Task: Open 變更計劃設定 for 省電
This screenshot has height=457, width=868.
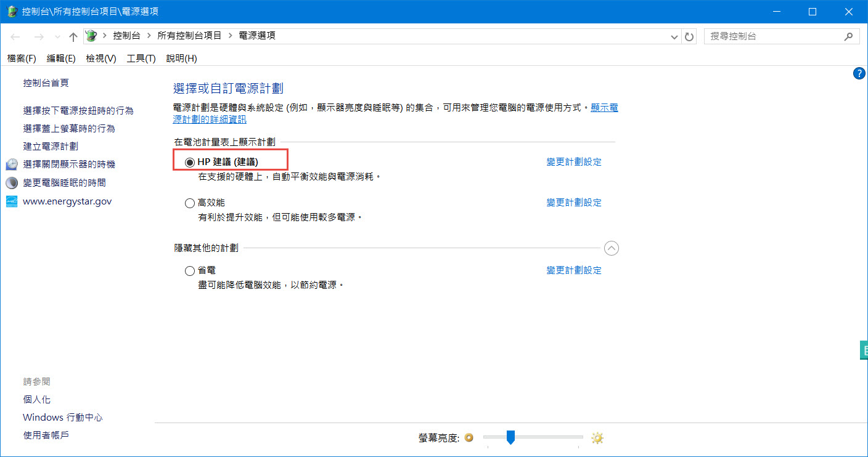Action: click(574, 270)
